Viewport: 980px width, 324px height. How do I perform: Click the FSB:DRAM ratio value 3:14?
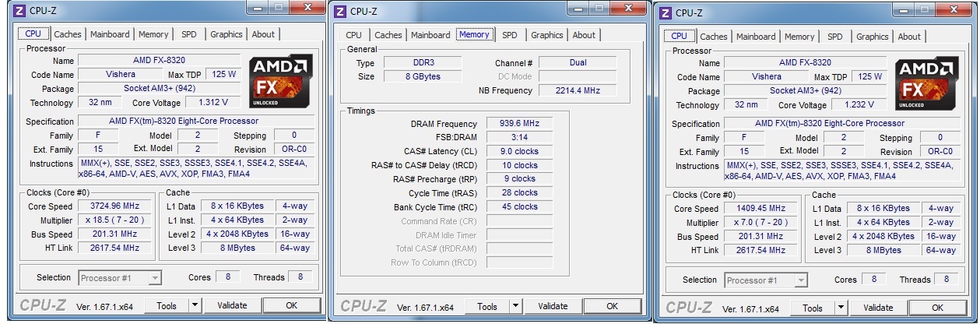tap(519, 137)
